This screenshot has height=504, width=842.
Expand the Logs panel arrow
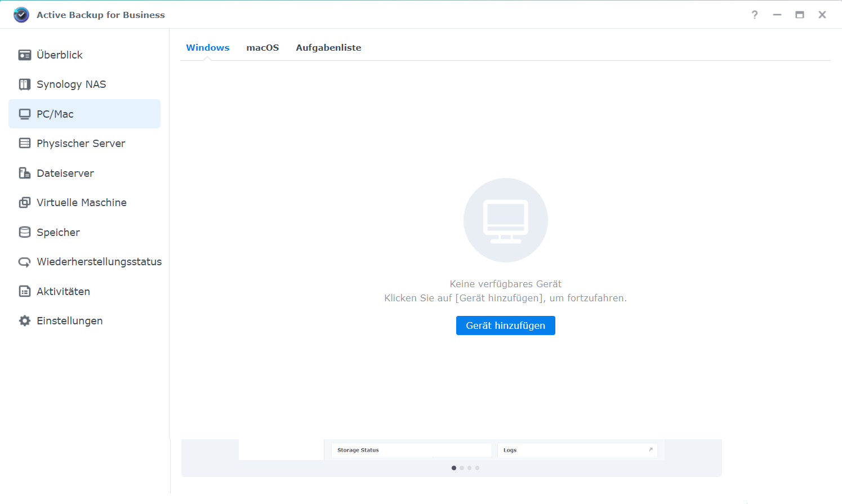651,449
